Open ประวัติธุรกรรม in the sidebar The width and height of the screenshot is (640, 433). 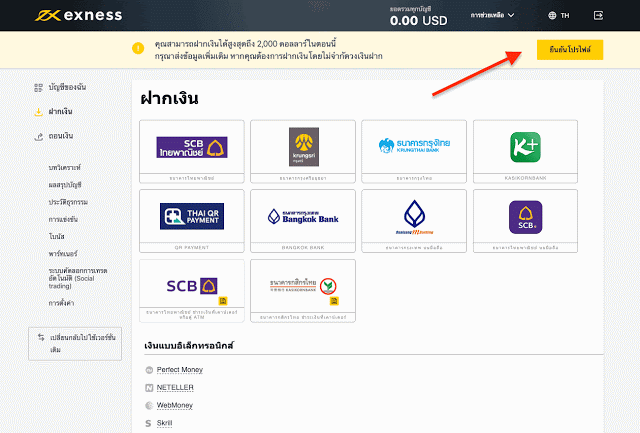pyautogui.click(x=68, y=202)
